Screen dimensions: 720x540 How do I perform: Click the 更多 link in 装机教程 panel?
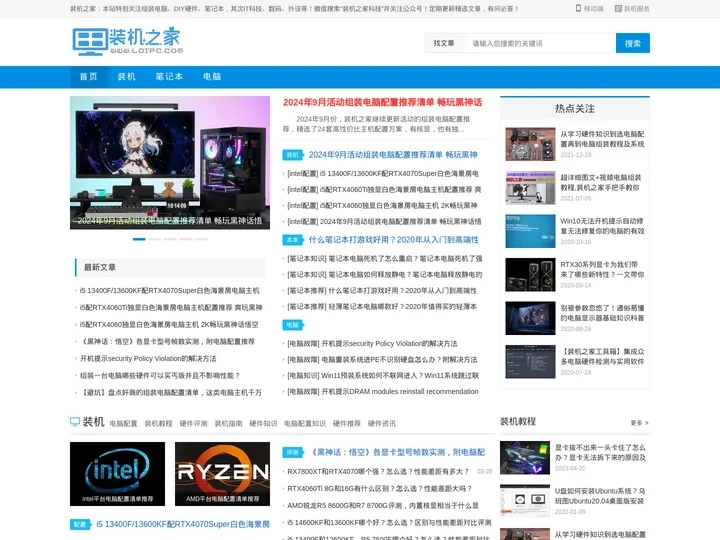point(639,423)
